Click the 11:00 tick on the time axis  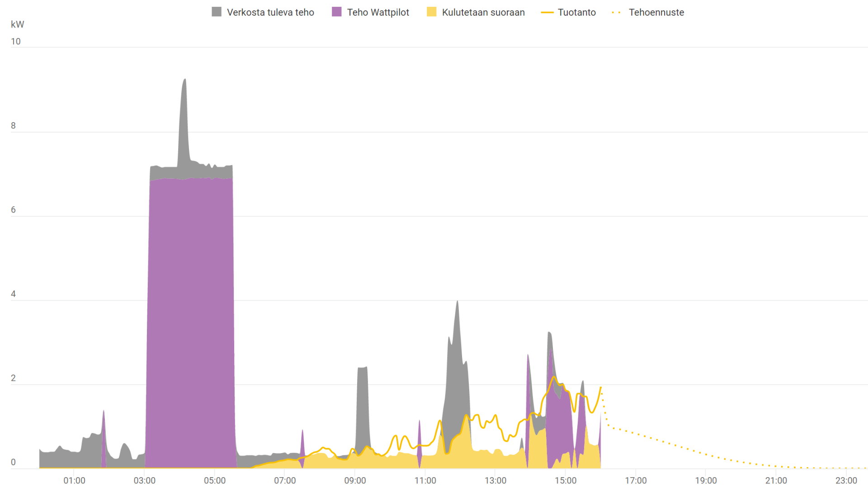pyautogui.click(x=425, y=480)
